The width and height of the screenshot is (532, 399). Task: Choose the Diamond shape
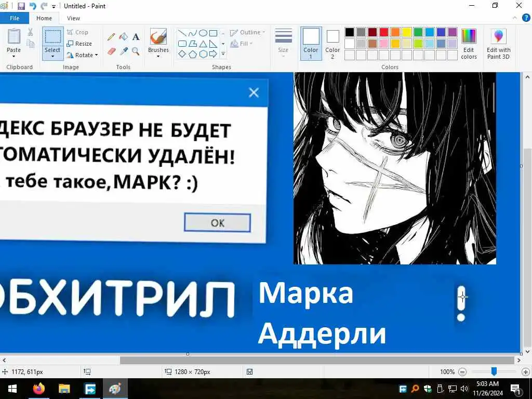(182, 54)
